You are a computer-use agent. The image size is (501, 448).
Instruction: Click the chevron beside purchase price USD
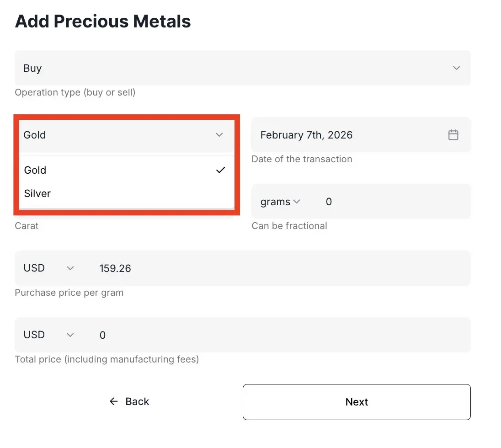click(70, 268)
